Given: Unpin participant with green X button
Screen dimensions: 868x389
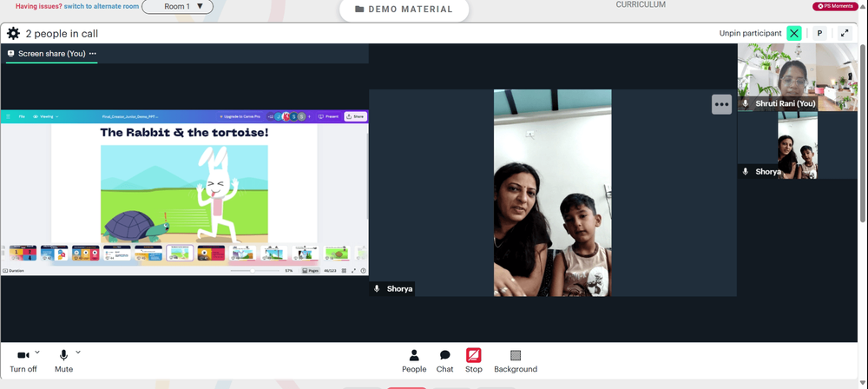Looking at the screenshot, I should click(x=794, y=33).
